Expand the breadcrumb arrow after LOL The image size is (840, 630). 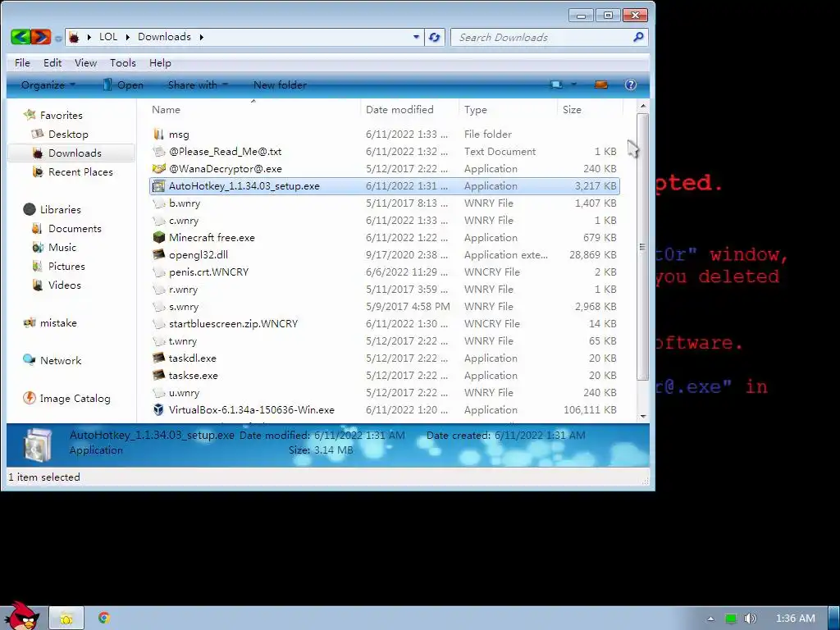pos(128,37)
